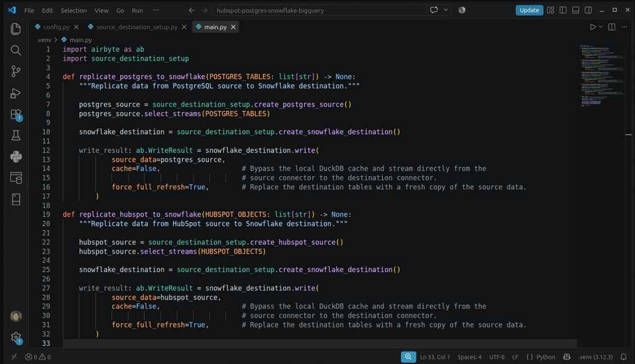
Task: Open the Copilot chat icon
Action: (434, 10)
